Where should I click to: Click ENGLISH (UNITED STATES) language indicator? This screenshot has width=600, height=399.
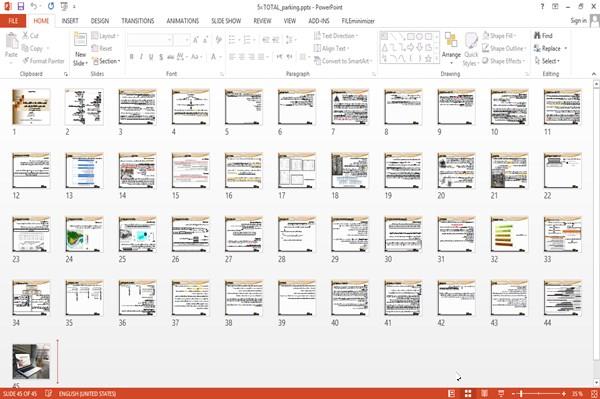coord(87,394)
